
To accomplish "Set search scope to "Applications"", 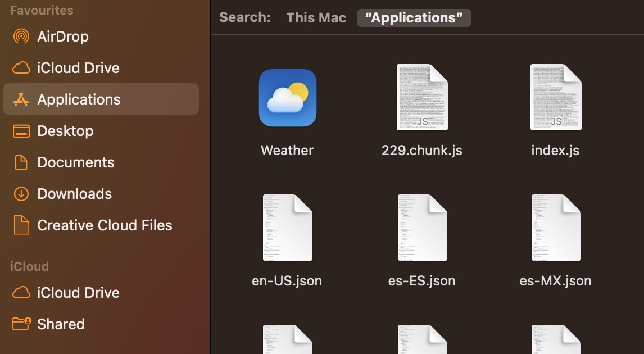I will 414,17.
